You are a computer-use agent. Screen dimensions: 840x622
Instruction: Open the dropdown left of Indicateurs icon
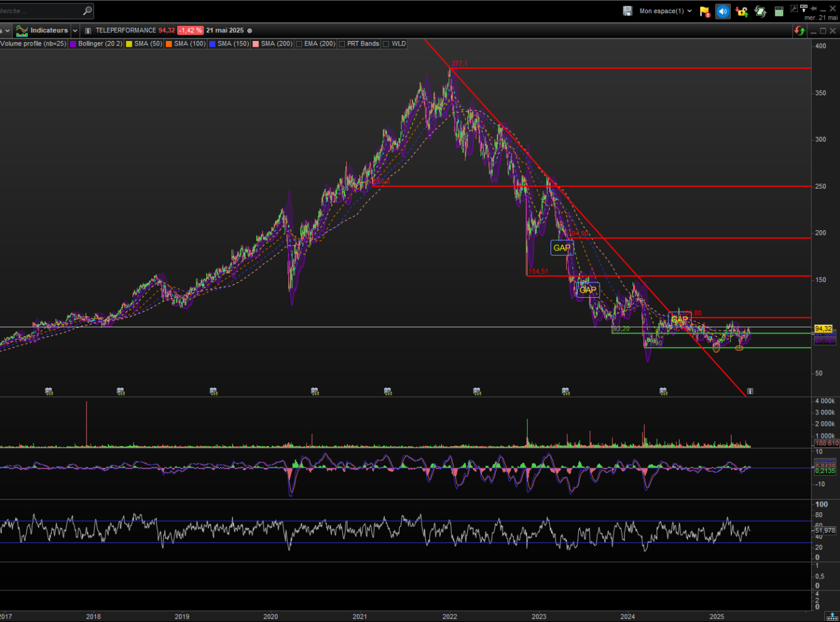point(8,30)
